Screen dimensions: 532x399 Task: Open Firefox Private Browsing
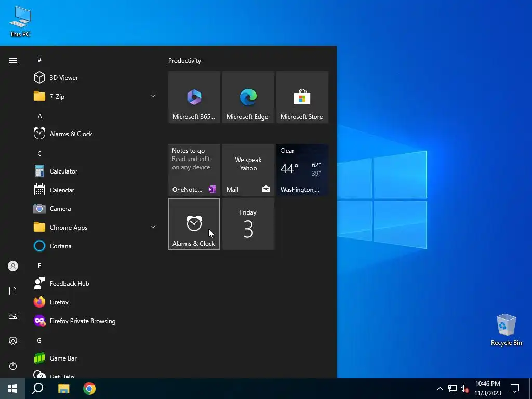click(x=95, y=321)
